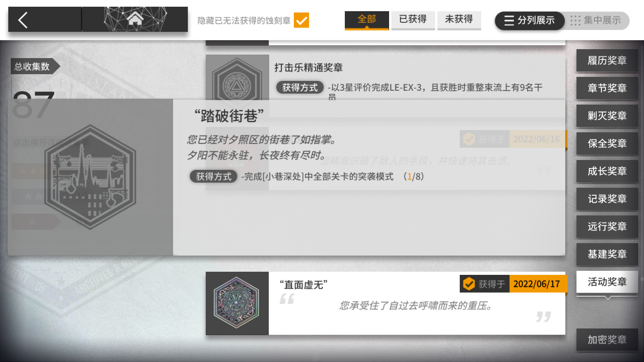Select the 未获得 filter tab
Image resolution: width=644 pixels, height=362 pixels.
(459, 20)
